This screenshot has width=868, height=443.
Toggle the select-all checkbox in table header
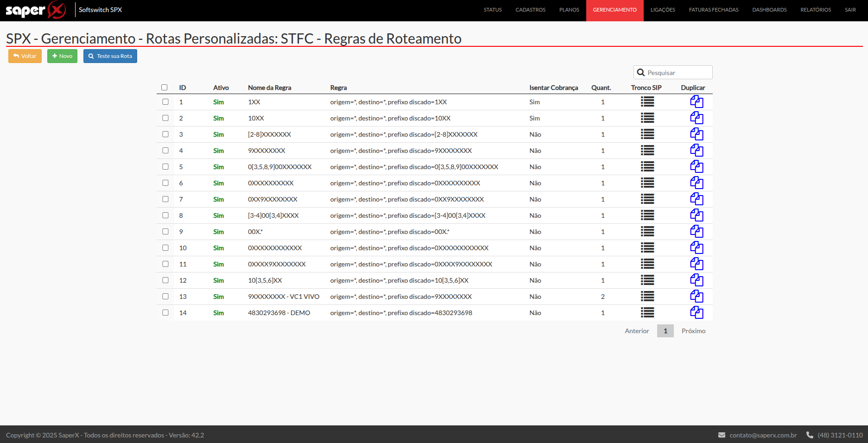pyautogui.click(x=164, y=88)
